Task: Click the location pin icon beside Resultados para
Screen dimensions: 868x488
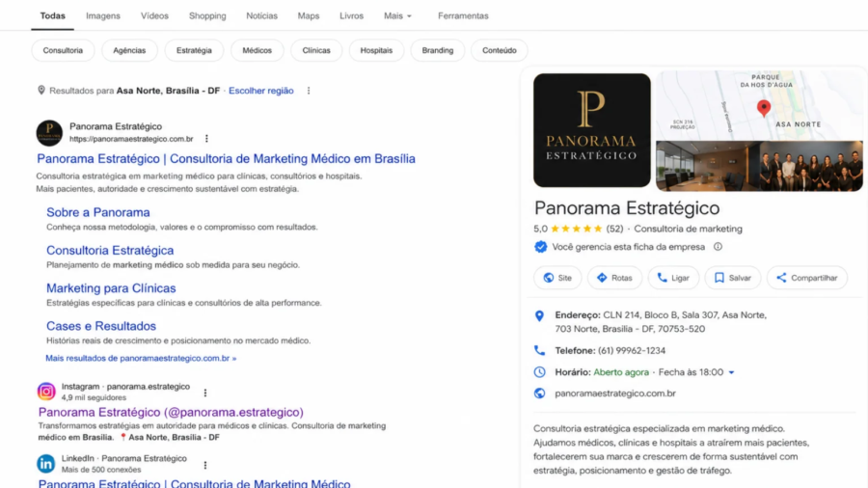Action: [x=41, y=91]
